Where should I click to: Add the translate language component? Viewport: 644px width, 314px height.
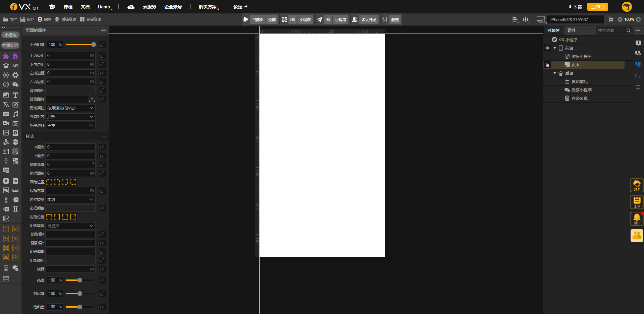[x=6, y=105]
